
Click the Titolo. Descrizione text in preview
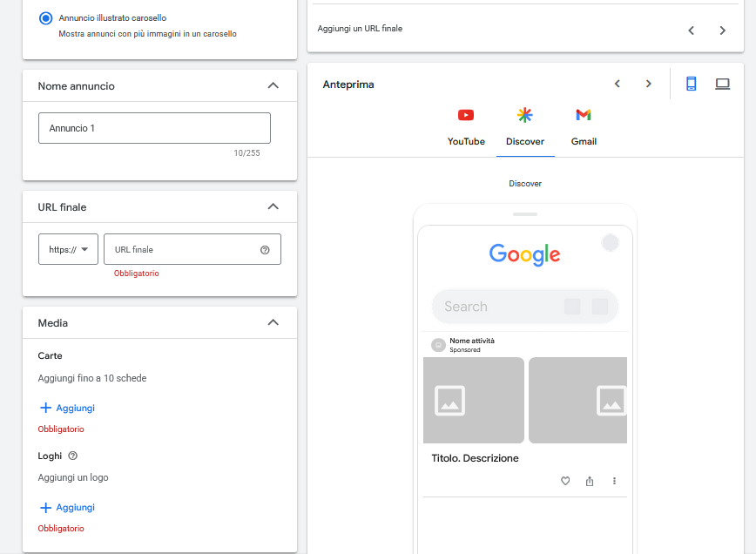(x=475, y=458)
